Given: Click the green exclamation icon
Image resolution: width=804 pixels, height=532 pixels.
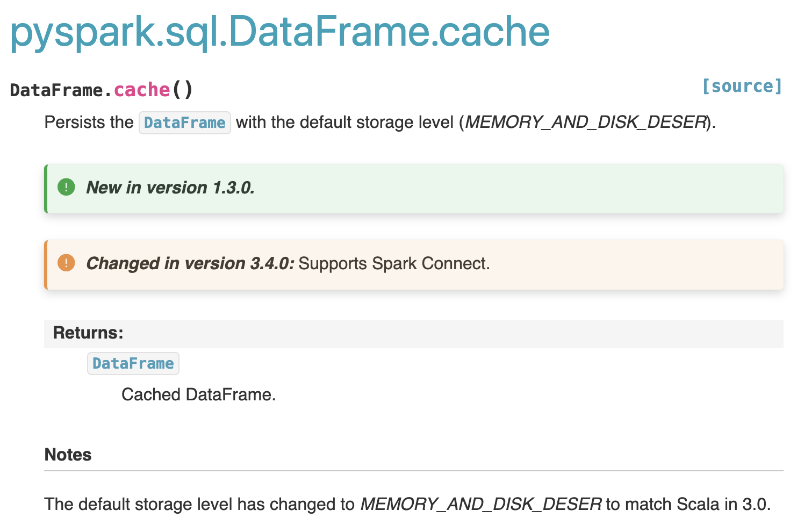Looking at the screenshot, I should point(66,188).
